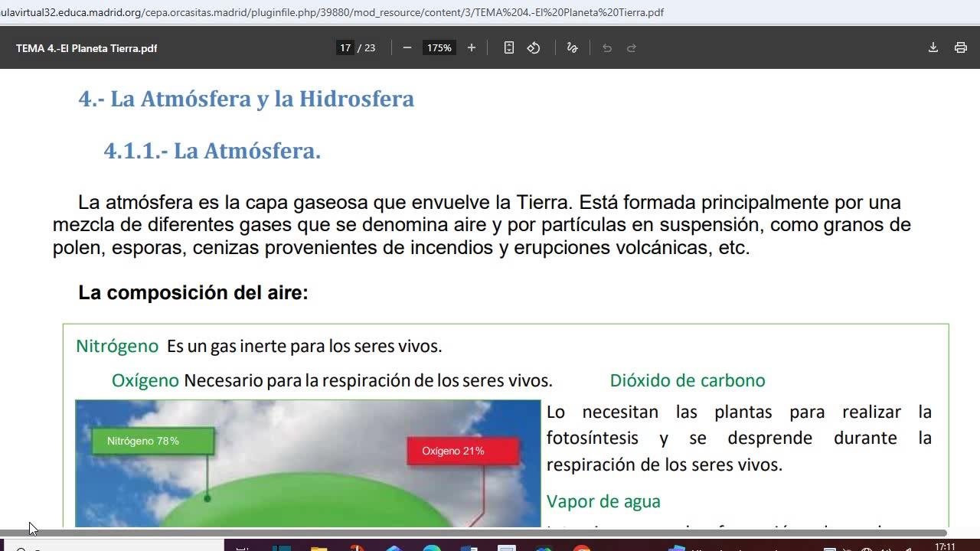
Task: Click the PDF title 'TEMA 4.-El Planeta Tierra.pdf'
Action: point(87,47)
